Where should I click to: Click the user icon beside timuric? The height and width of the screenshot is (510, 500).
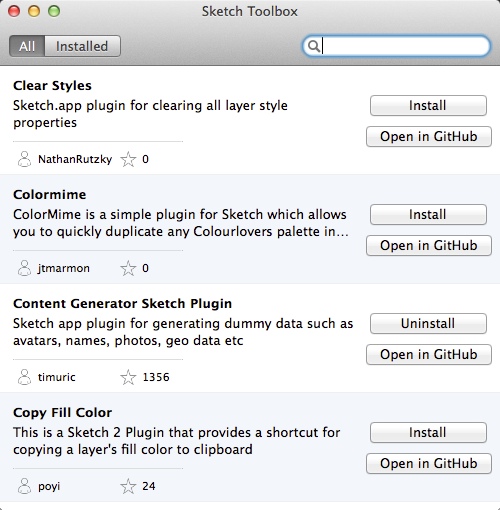[24, 377]
